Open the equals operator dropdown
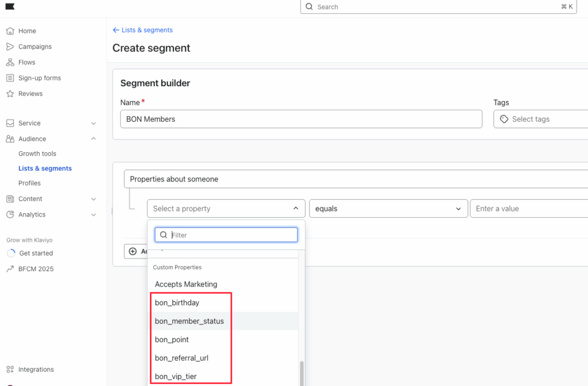 click(388, 209)
